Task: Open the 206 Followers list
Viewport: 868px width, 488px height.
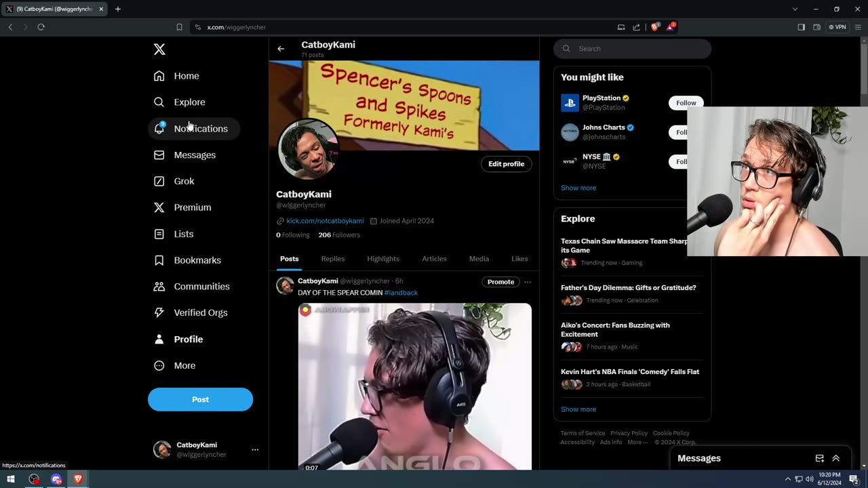Action: coord(339,235)
